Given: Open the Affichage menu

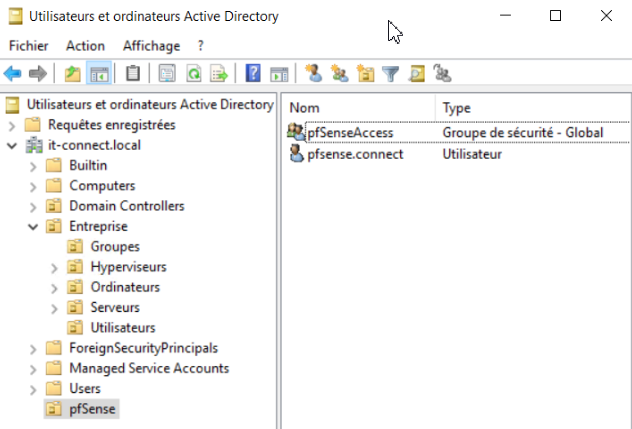Looking at the screenshot, I should click(152, 46).
